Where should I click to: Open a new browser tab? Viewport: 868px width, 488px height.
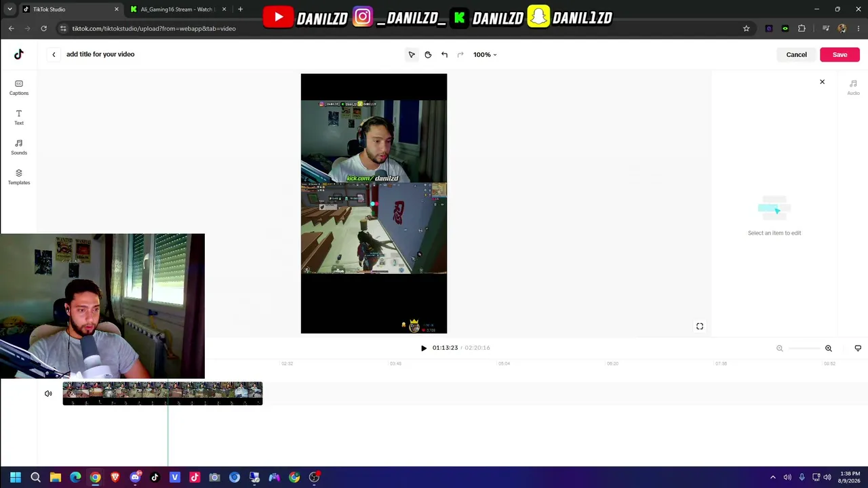[x=240, y=9]
